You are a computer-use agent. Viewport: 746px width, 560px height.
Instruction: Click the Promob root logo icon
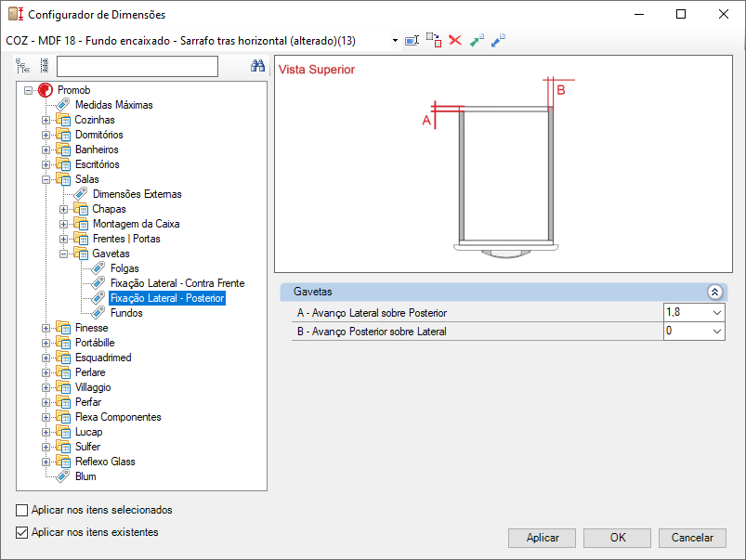tap(46, 90)
